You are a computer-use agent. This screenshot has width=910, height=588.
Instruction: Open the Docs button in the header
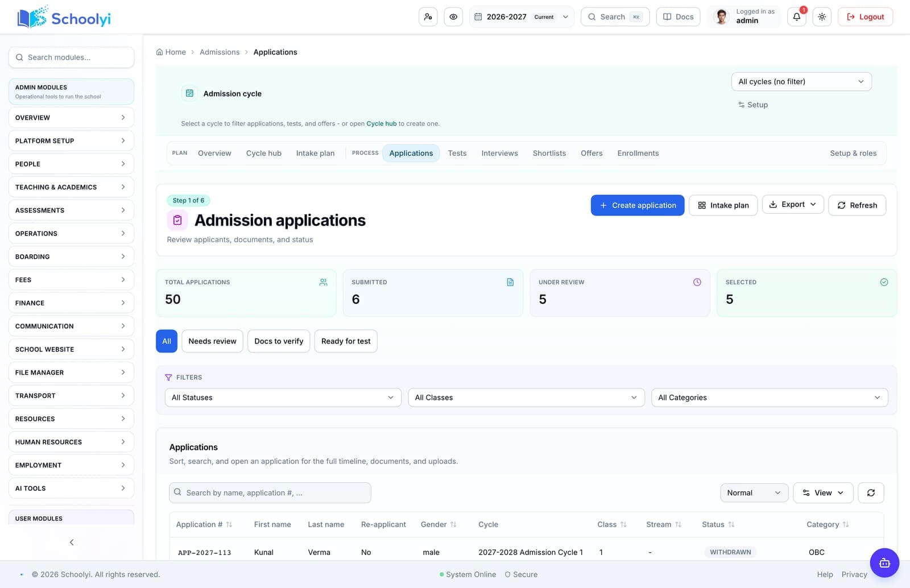[x=678, y=17]
